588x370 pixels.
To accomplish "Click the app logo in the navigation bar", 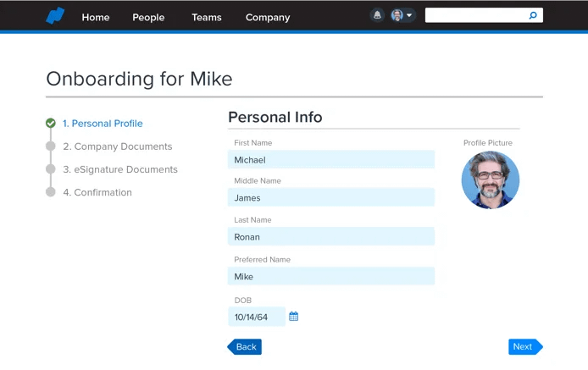I will pyautogui.click(x=55, y=16).
